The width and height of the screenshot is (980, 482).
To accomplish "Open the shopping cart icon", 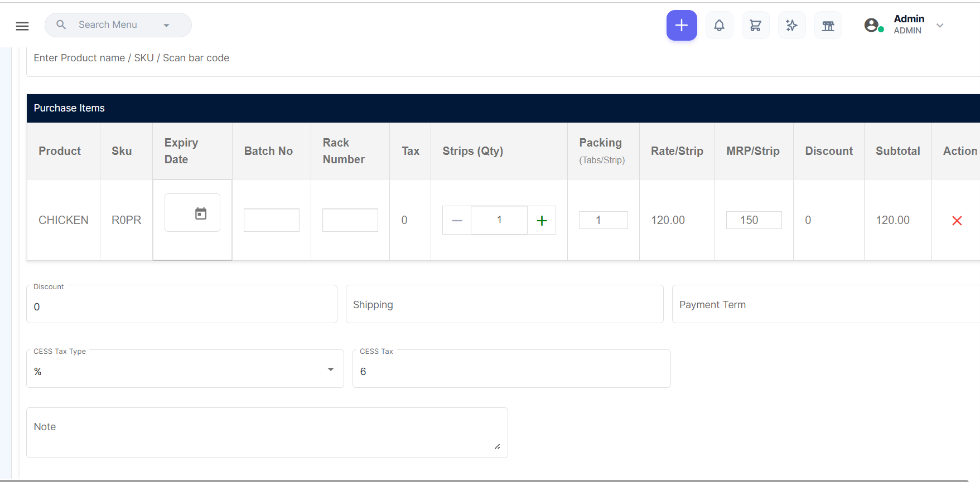I will [756, 25].
